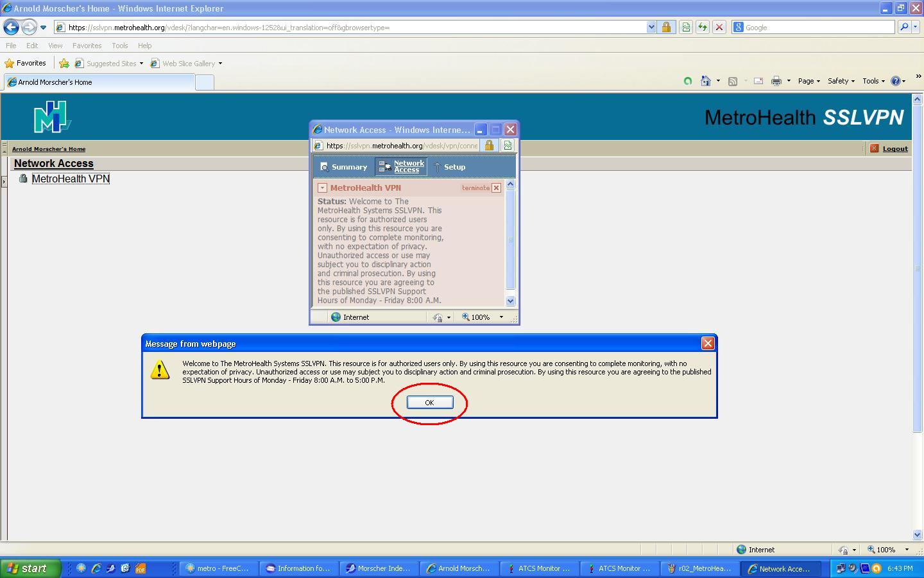Click the Stop loading X icon
Screen dimensions: 924x578
719,28
